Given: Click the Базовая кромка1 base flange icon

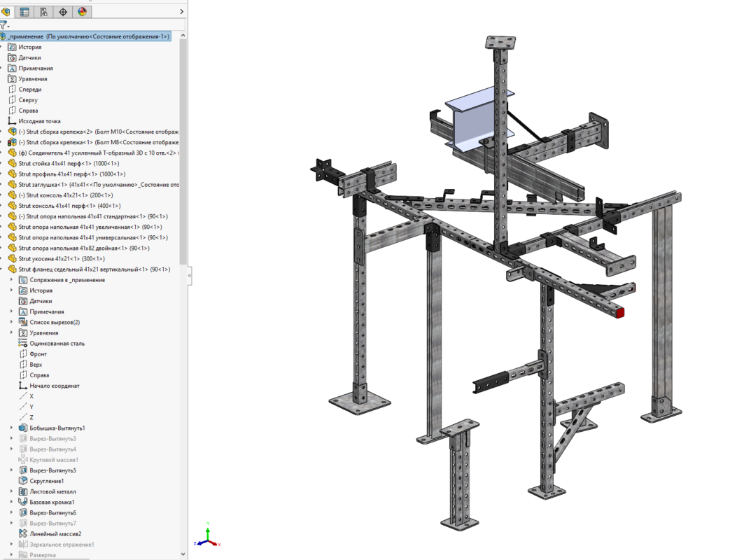Looking at the screenshot, I should coord(23,502).
